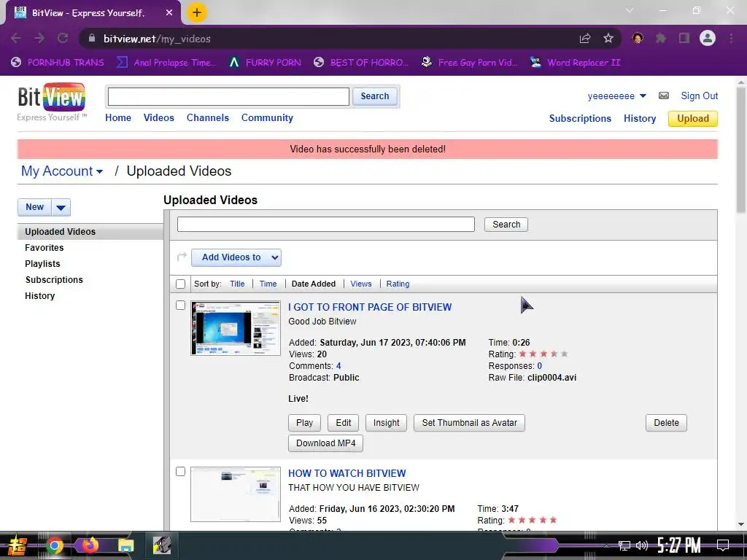Viewport: 747px width, 560px height.
Task: Open the Chrome profile avatar
Action: [x=708, y=38]
